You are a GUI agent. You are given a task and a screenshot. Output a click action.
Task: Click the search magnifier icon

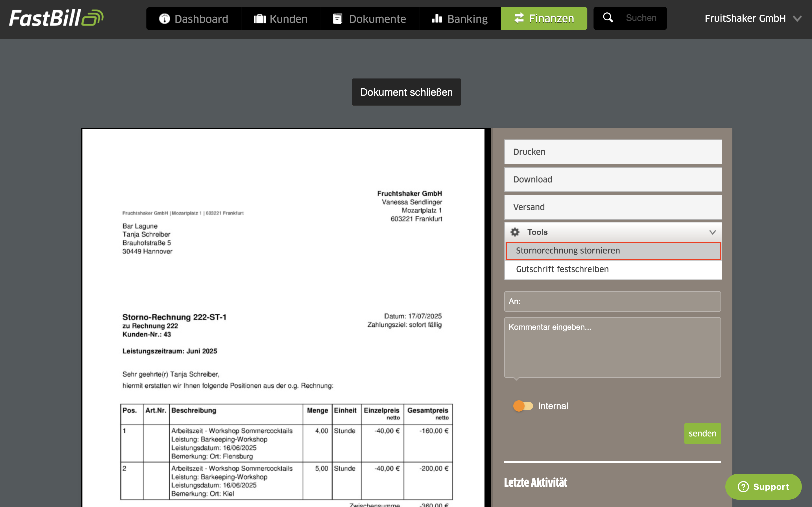(x=608, y=18)
